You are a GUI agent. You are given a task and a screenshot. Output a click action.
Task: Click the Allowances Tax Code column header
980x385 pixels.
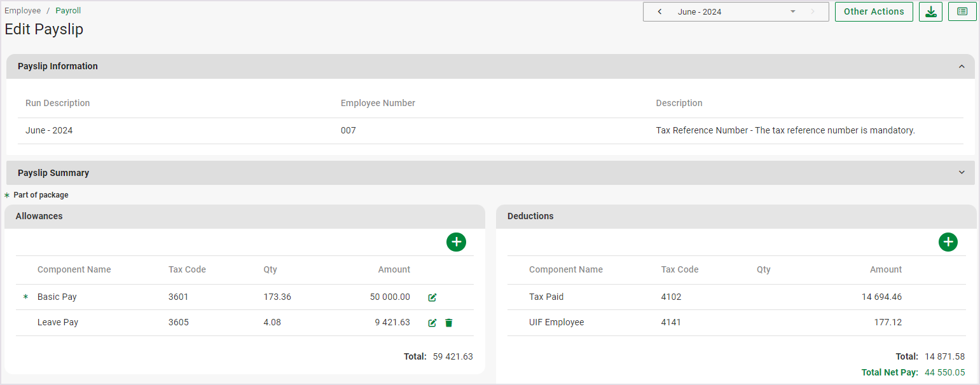click(x=187, y=269)
